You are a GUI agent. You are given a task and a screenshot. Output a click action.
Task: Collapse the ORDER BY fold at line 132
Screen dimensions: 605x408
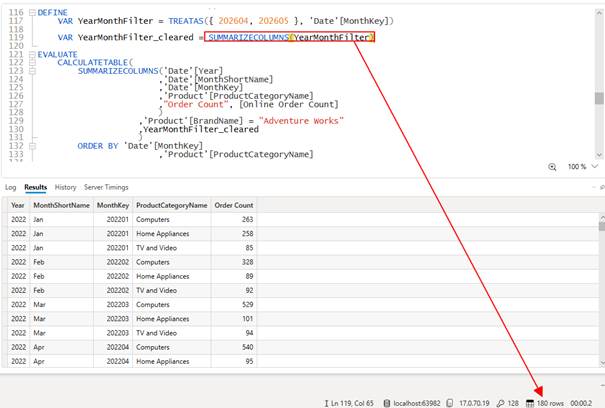click(32, 146)
